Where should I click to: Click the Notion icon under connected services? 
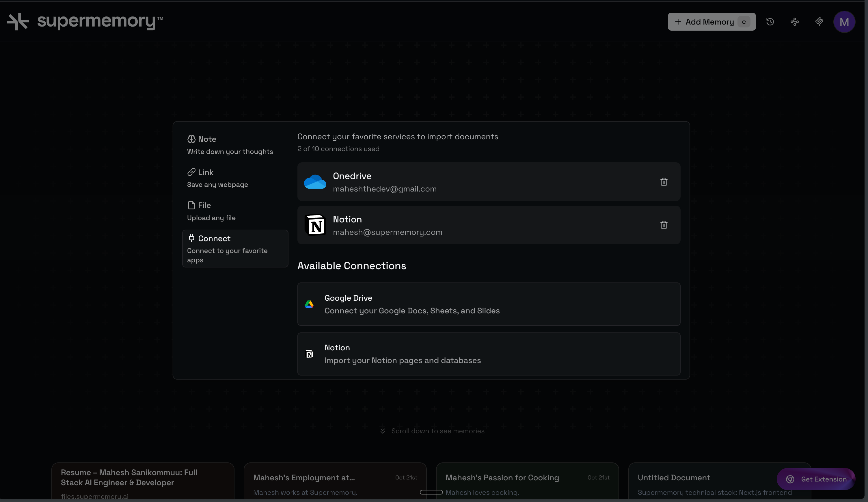pyautogui.click(x=315, y=225)
